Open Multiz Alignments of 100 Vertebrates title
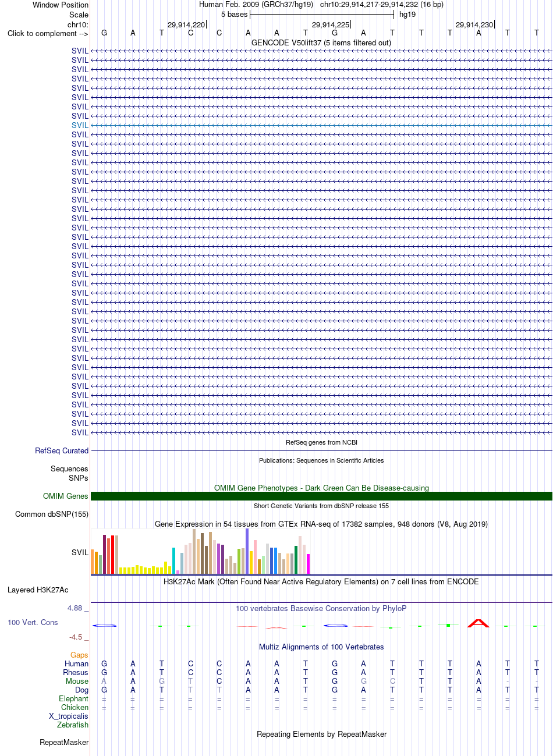 coord(321,647)
